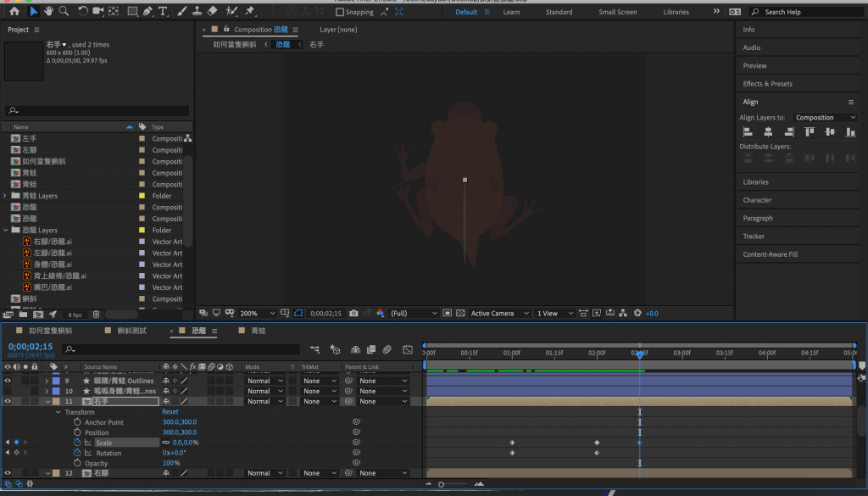The width and height of the screenshot is (868, 496).
Task: Switch to the Small Screen workspace
Action: [617, 13]
